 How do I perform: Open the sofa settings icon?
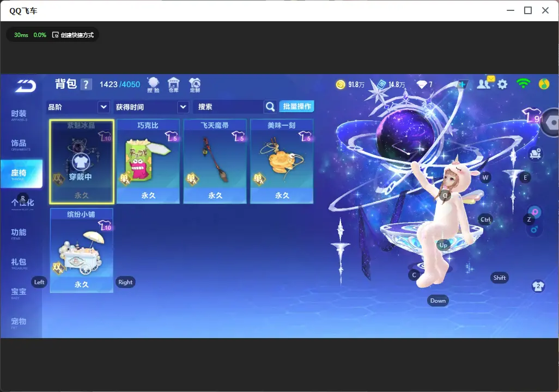535,154
